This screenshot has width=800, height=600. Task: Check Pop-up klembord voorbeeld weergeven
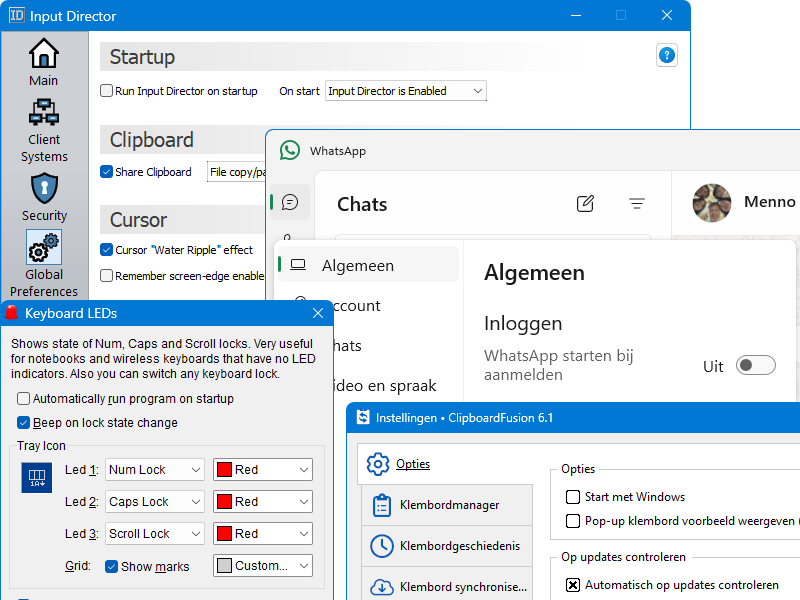point(573,521)
